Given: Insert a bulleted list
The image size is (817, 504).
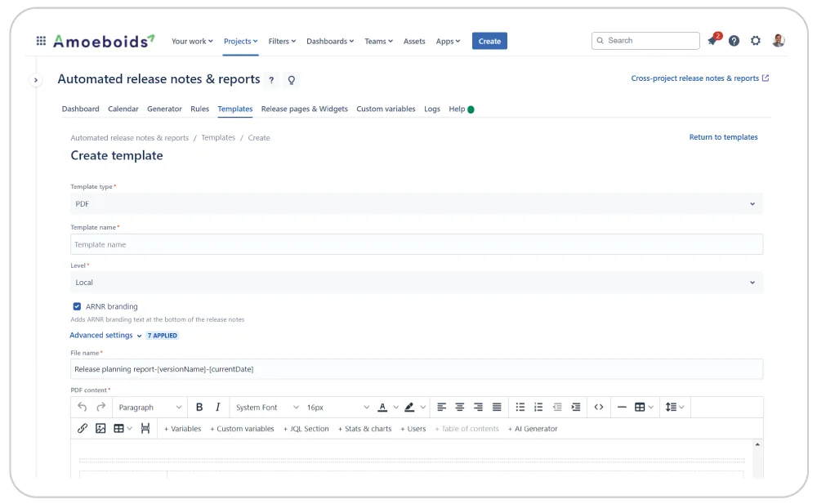Looking at the screenshot, I should 520,406.
